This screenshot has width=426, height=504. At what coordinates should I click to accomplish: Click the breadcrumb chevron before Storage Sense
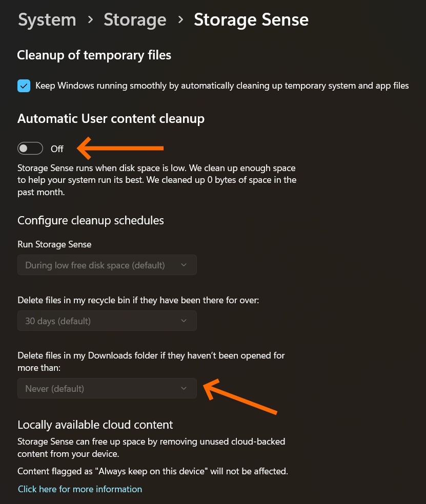click(x=180, y=20)
